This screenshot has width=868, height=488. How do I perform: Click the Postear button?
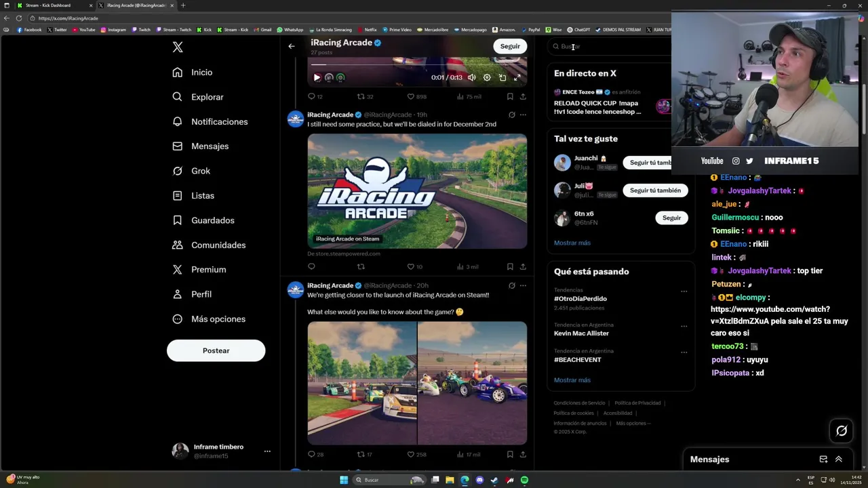216,350
